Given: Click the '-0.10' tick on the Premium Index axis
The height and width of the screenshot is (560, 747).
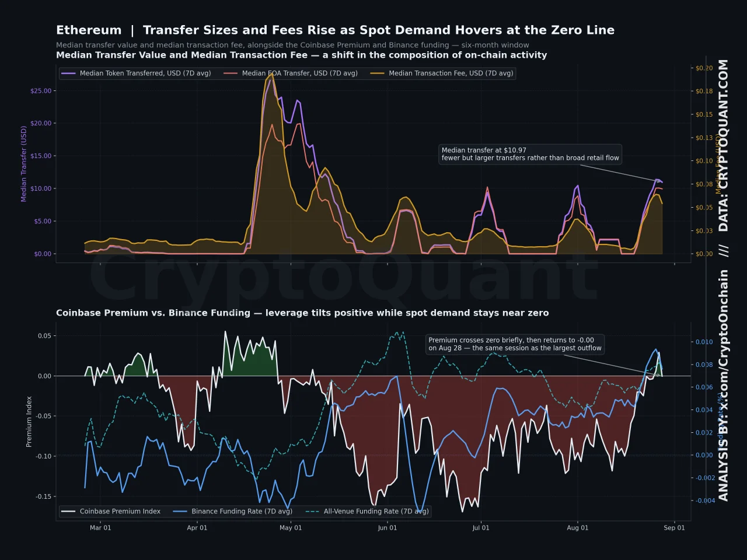Looking at the screenshot, I should [43, 457].
